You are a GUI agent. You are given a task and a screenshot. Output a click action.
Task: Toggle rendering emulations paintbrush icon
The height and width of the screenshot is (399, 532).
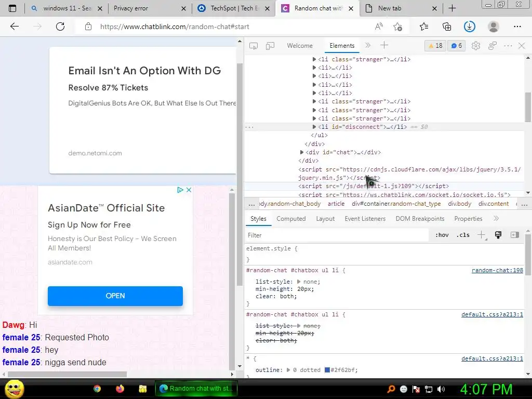point(498,235)
